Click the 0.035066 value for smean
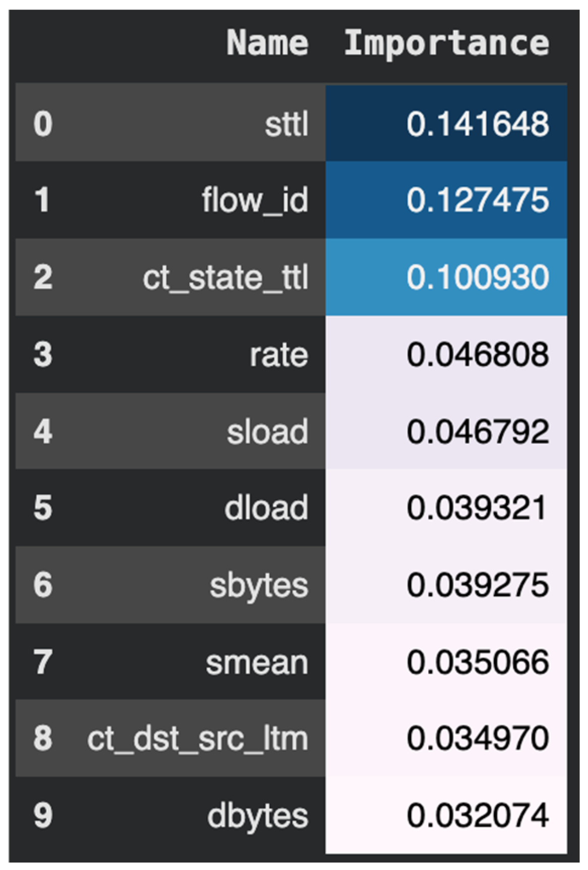Image resolution: width=588 pixels, height=870 pixels. pyautogui.click(x=477, y=663)
